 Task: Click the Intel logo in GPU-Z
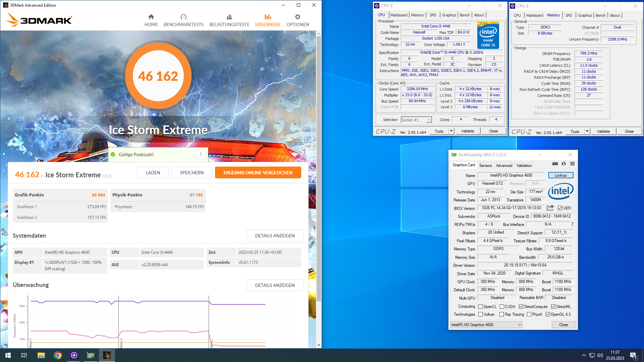coord(560,191)
